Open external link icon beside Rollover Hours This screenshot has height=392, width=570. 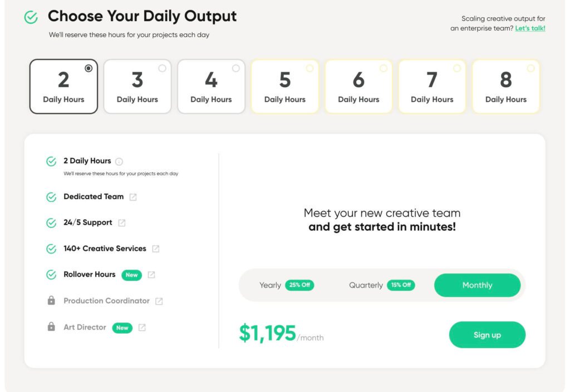click(151, 275)
